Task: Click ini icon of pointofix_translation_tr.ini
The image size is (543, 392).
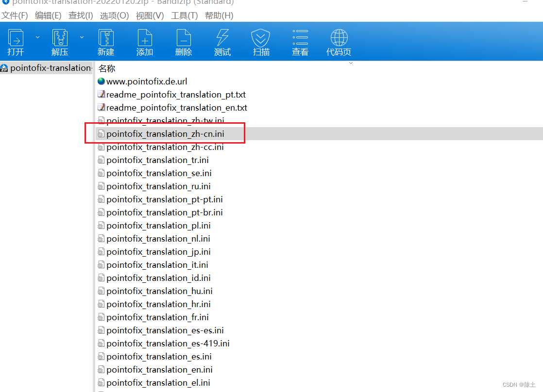Action: click(x=101, y=160)
